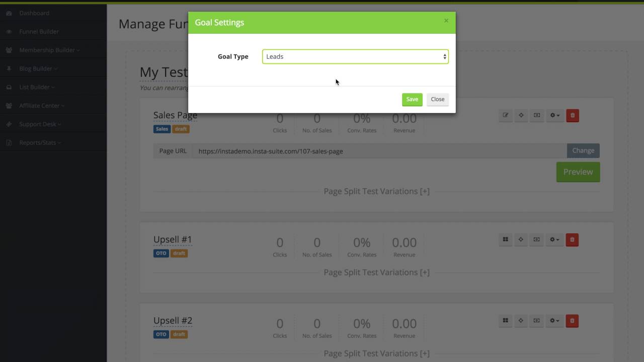Click the OTO badge under Upsell #2

(161, 334)
